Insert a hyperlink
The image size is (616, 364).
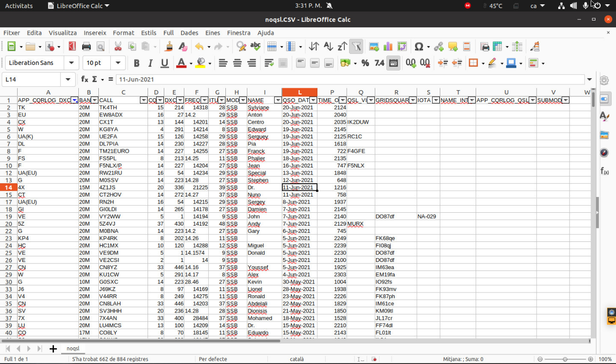click(439, 46)
